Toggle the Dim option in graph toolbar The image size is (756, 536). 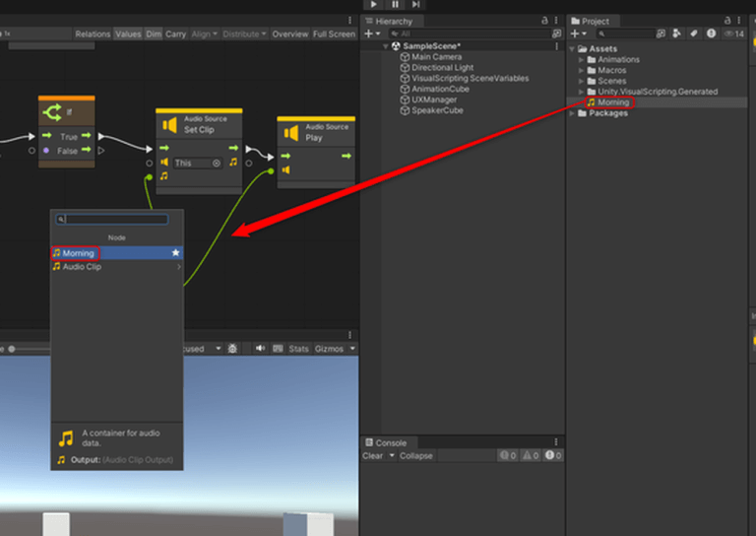point(154,33)
